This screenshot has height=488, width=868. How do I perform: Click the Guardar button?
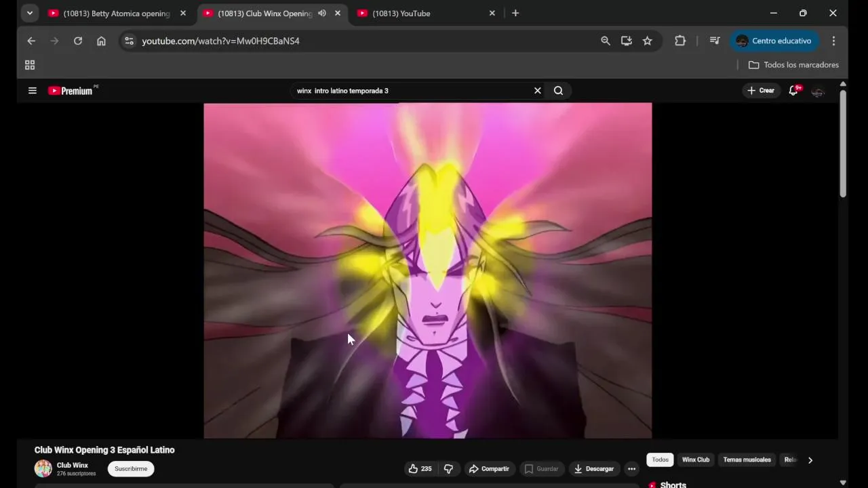coord(542,469)
